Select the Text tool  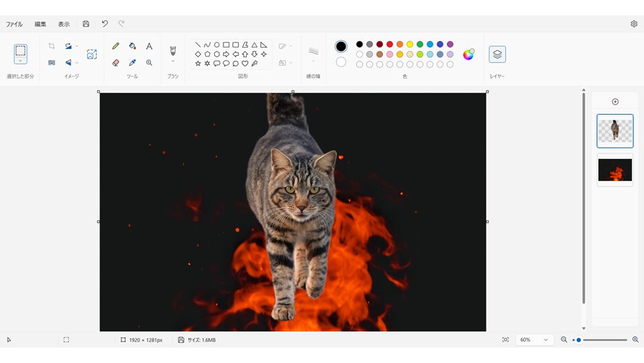tap(149, 46)
